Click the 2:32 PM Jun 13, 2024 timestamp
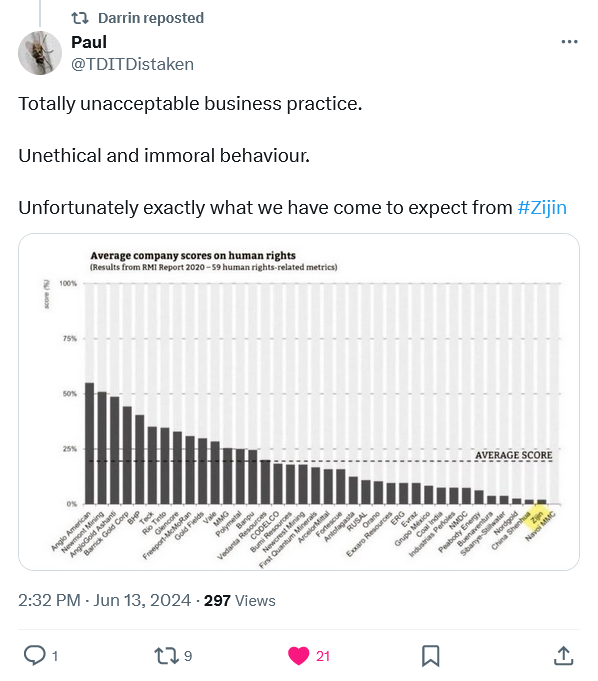This screenshot has width=598, height=681. coord(104,600)
